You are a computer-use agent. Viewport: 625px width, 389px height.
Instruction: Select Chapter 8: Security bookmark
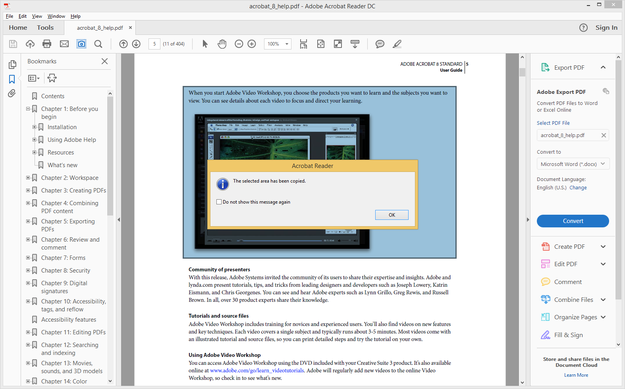click(x=65, y=270)
